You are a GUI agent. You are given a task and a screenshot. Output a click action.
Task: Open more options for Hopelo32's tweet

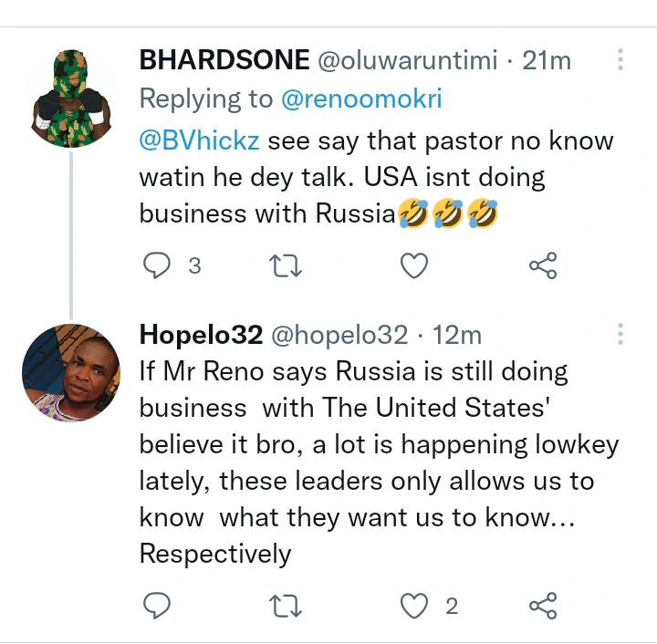pyautogui.click(x=620, y=334)
